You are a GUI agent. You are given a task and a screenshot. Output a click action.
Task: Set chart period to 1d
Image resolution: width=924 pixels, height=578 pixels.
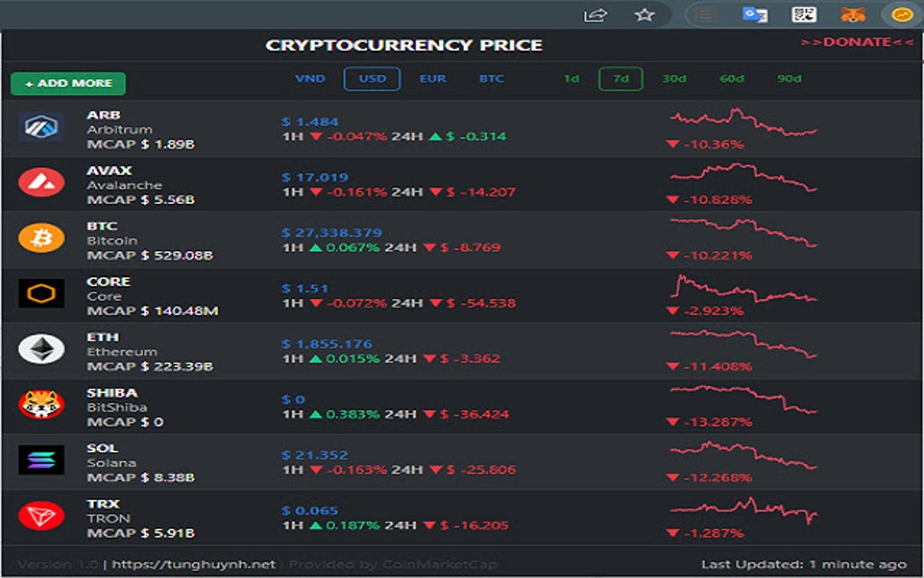571,78
